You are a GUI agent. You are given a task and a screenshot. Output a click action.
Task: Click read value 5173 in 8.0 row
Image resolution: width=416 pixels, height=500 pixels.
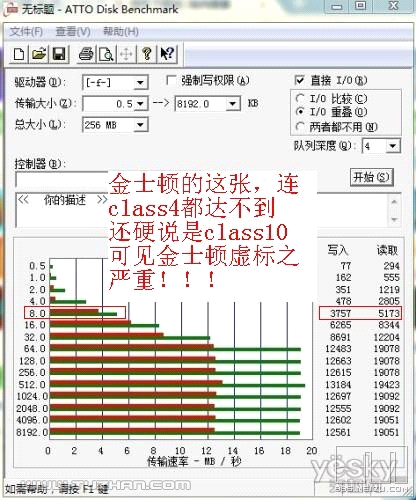coord(389,313)
